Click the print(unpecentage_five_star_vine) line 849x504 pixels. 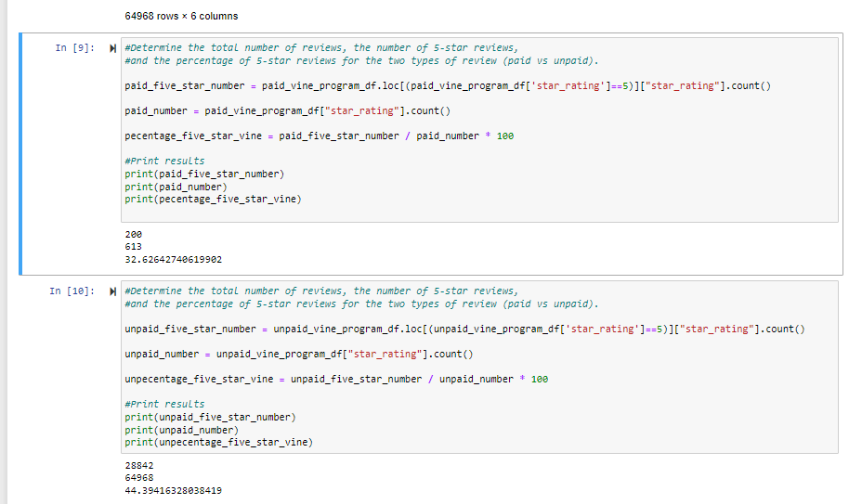[218, 443]
